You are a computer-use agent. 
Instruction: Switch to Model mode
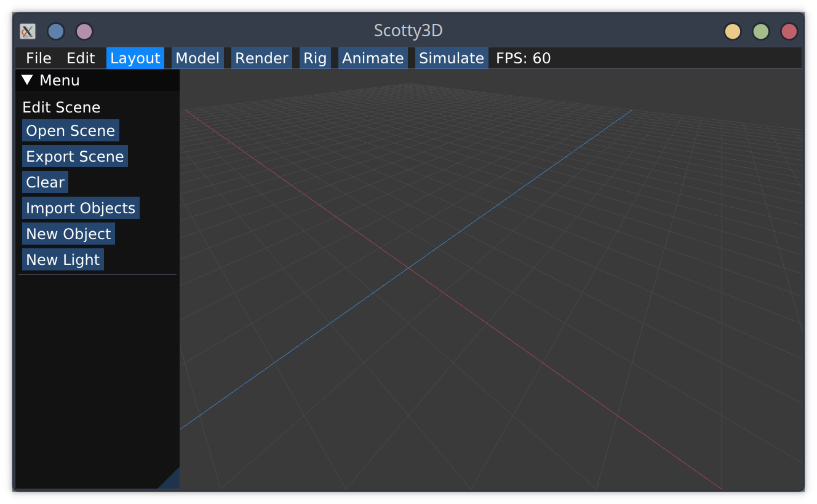[197, 58]
